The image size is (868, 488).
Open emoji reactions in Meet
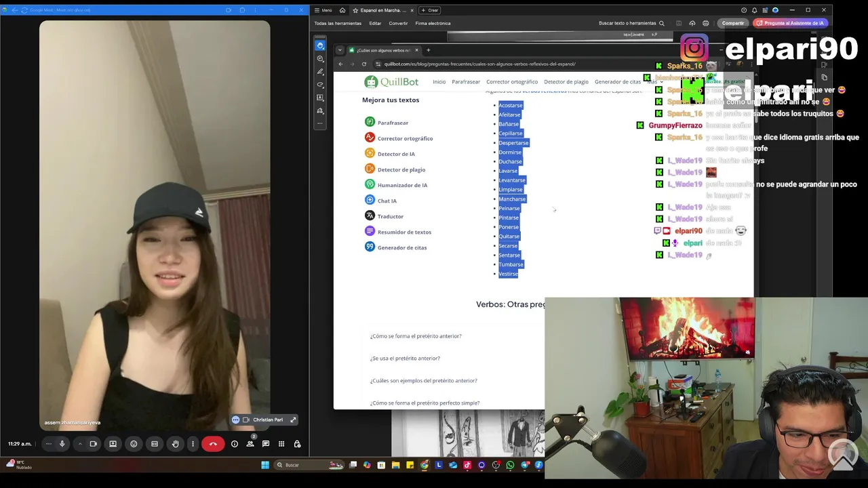click(134, 444)
